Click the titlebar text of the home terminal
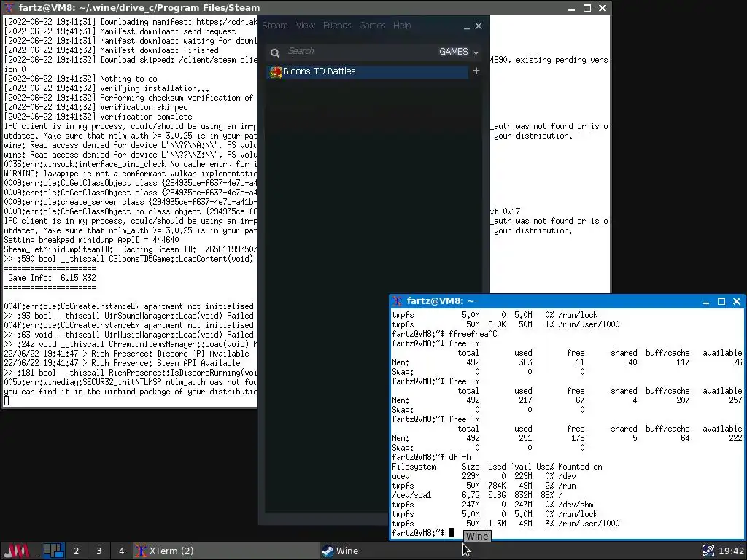 pyautogui.click(x=440, y=301)
